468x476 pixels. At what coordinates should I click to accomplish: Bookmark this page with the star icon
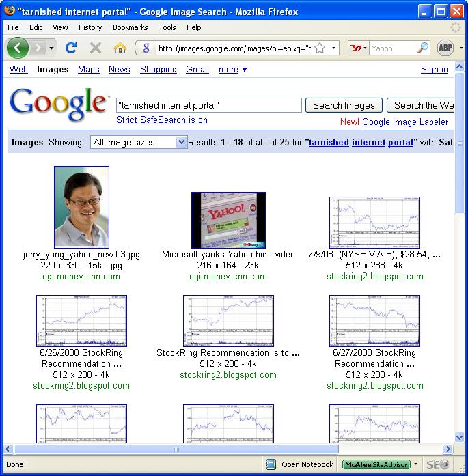(320, 48)
